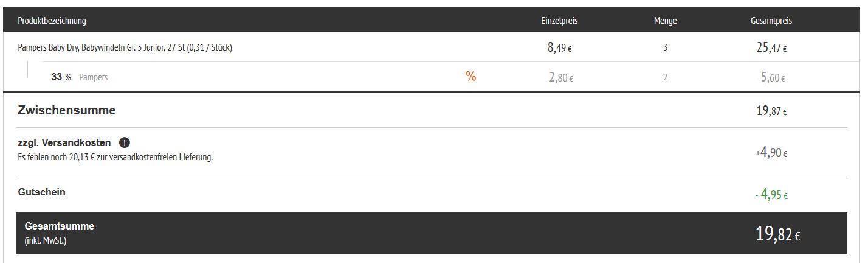Viewport: 868px width, 263px height.
Task: Click the orange percent discount icon
Action: [470, 77]
